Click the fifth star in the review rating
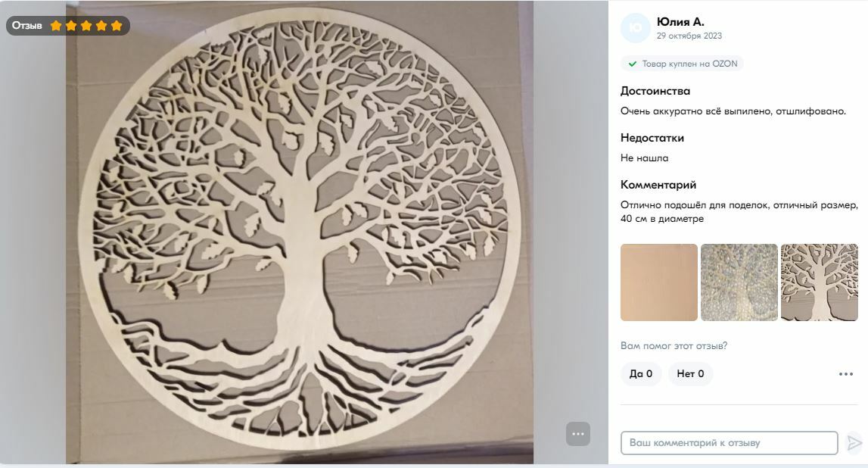This screenshot has width=868, height=468. (117, 26)
